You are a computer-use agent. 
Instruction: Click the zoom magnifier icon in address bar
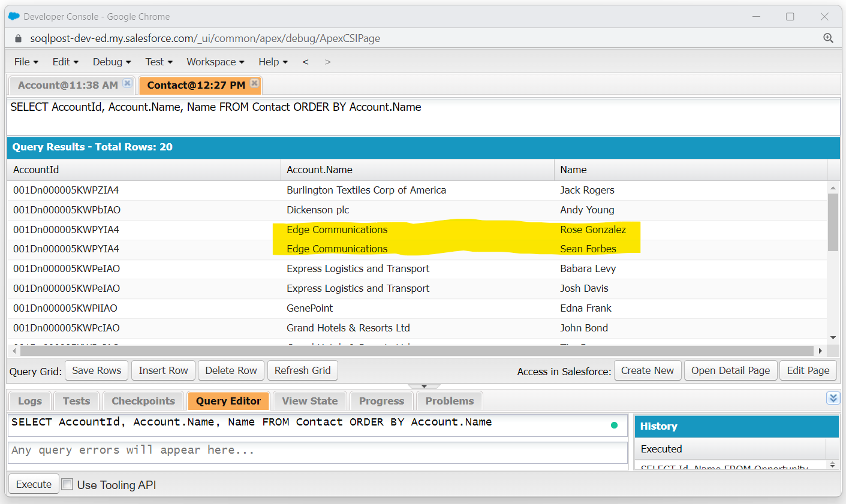pos(828,38)
